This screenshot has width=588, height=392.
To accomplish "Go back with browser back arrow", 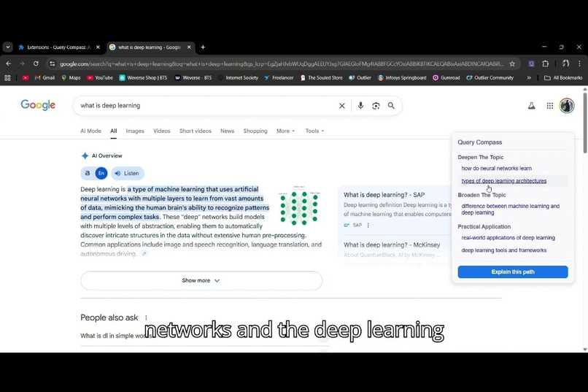I will click(x=8, y=64).
